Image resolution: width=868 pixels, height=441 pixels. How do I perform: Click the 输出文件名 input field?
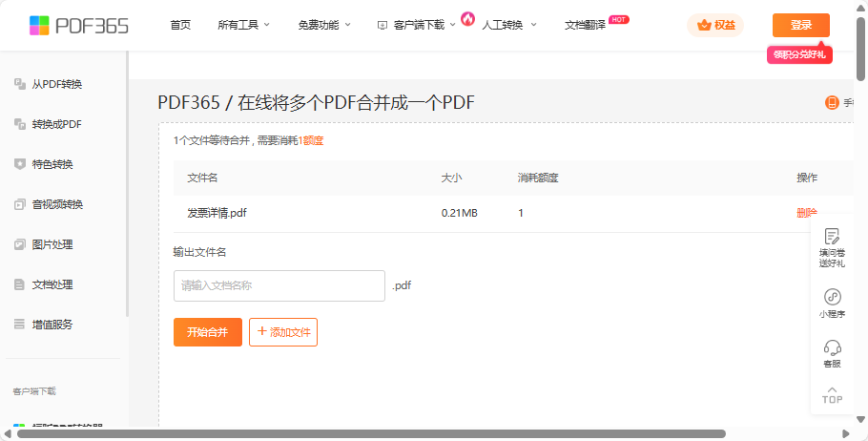click(x=279, y=285)
